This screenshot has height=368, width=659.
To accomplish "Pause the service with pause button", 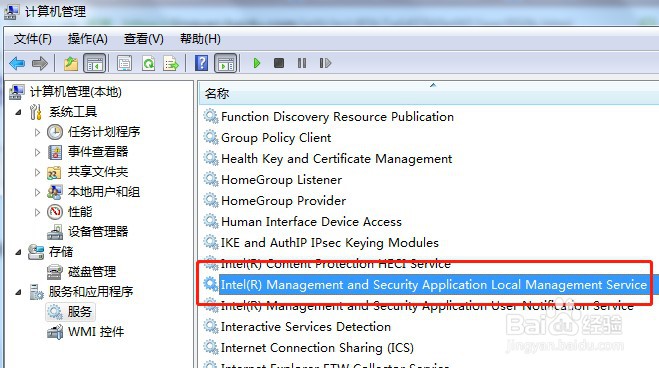I will pyautogui.click(x=302, y=63).
